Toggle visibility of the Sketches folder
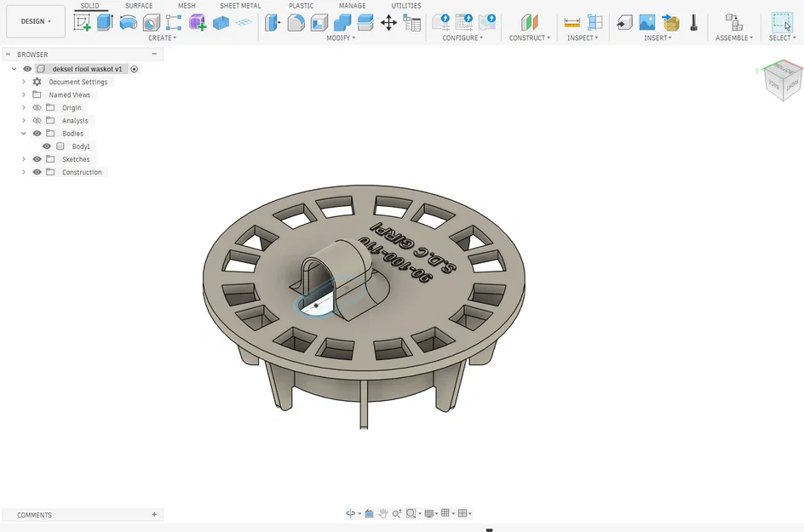804x532 pixels. pos(37,159)
